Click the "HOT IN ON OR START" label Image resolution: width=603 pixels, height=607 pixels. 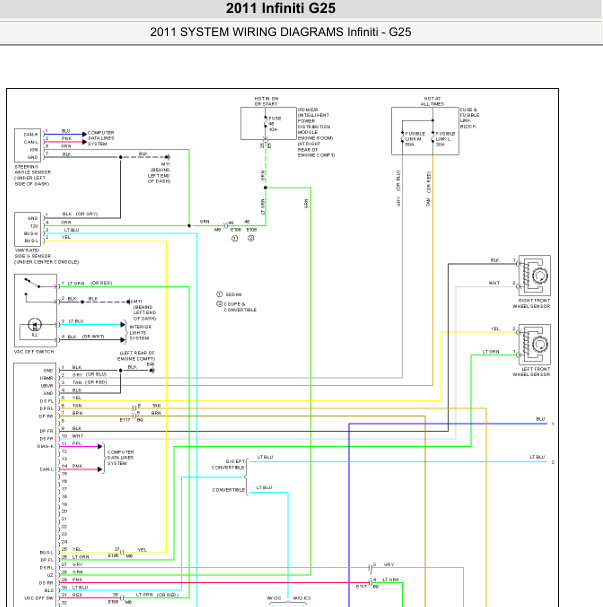point(266,101)
